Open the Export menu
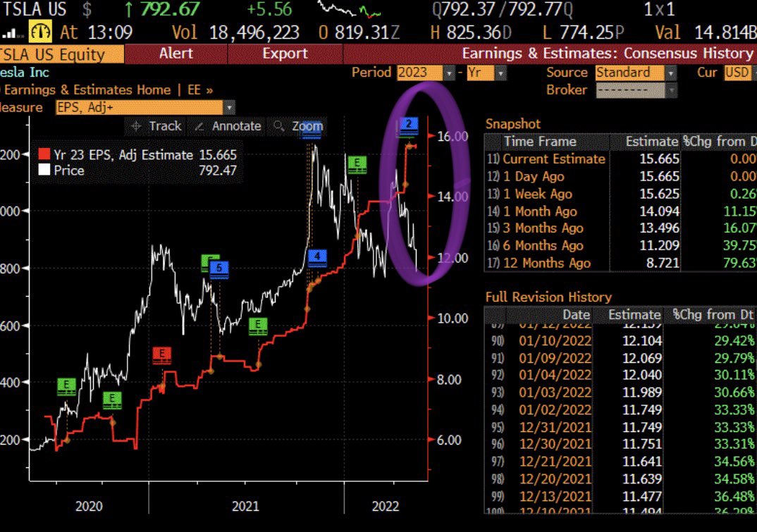 (x=285, y=54)
